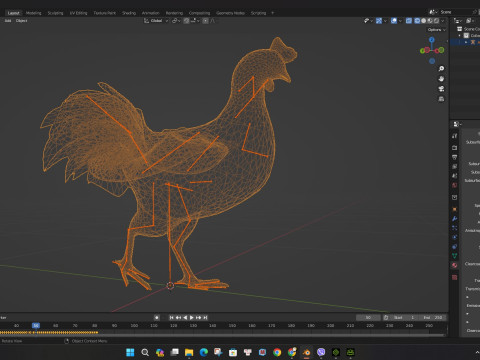Image resolution: width=480 pixels, height=360 pixels.
Task: Switch to the Modeling workspace tab
Action: point(33,13)
